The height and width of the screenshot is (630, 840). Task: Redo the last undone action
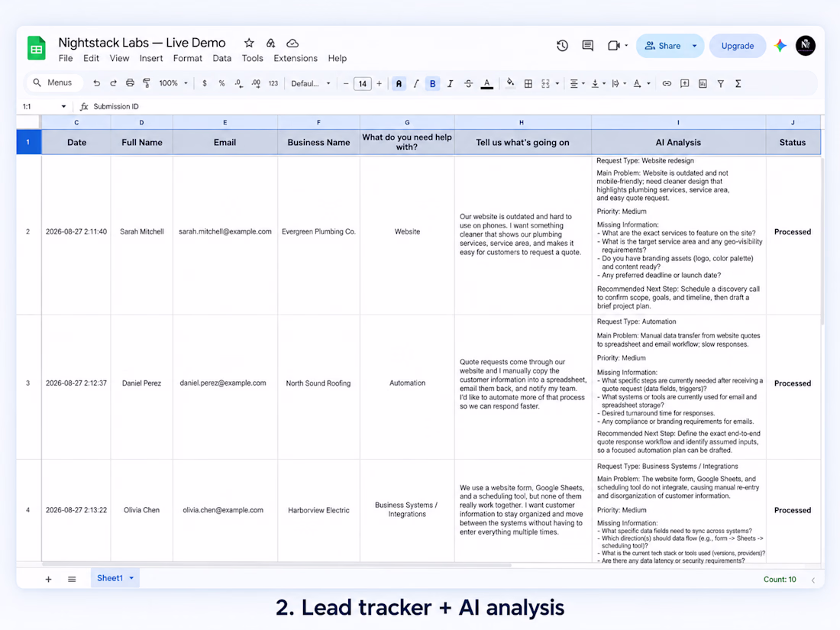(x=113, y=83)
